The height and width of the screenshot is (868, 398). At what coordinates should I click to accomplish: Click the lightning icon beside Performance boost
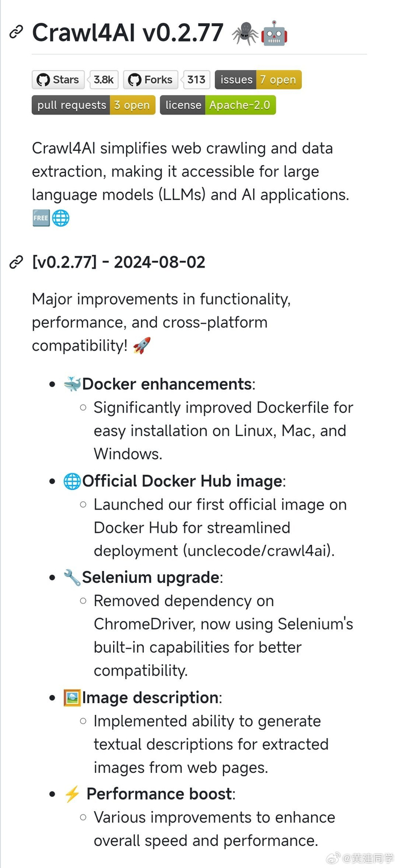[72, 794]
